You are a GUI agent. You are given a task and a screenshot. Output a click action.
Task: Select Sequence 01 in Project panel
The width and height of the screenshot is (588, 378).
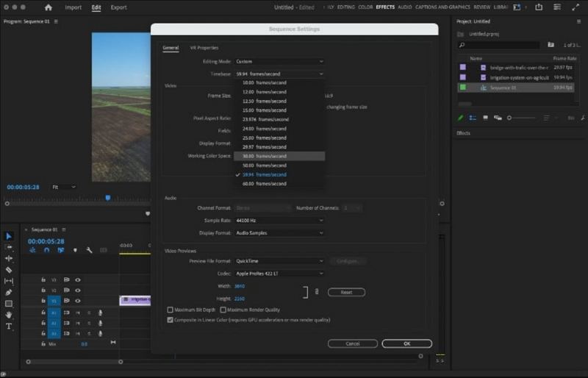tap(516, 88)
